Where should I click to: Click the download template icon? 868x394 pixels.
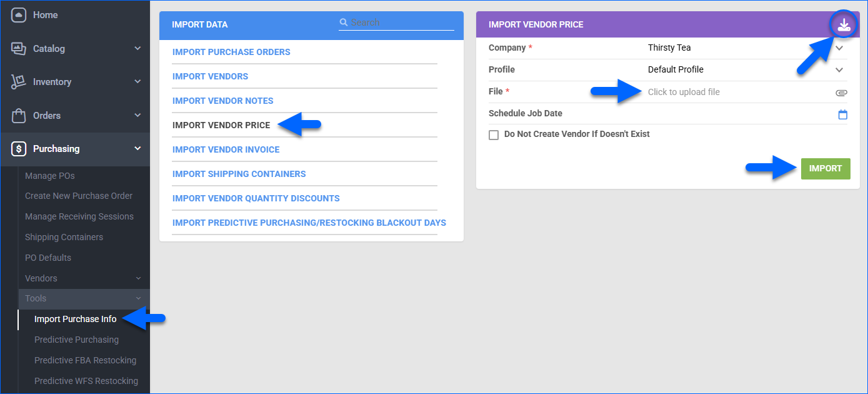pos(844,24)
